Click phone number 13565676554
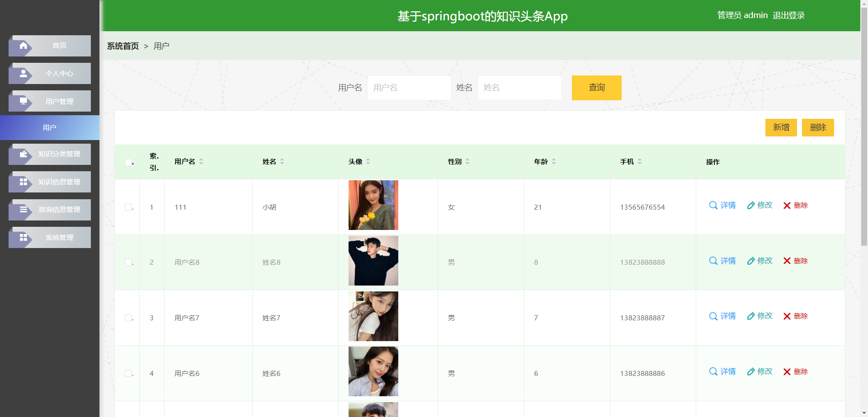 click(x=642, y=207)
